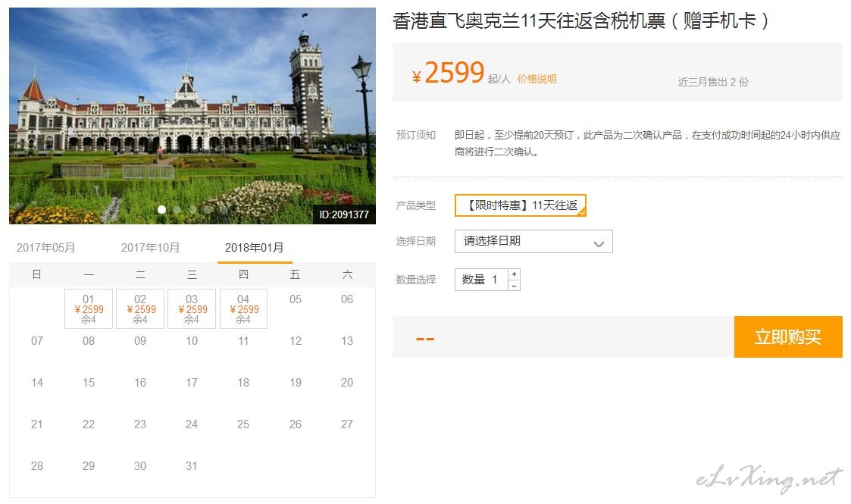Click calendar date 05
The width and height of the screenshot is (851, 504).
click(296, 299)
